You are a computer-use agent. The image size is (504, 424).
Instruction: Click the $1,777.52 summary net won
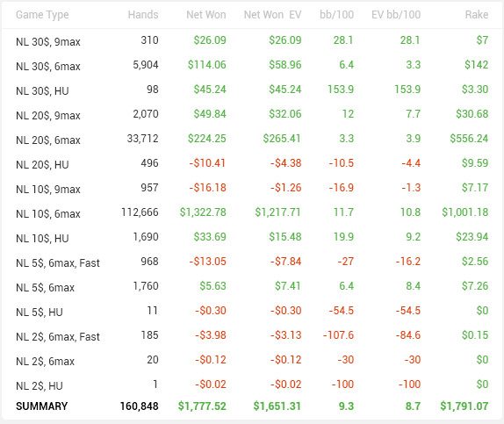pos(202,406)
